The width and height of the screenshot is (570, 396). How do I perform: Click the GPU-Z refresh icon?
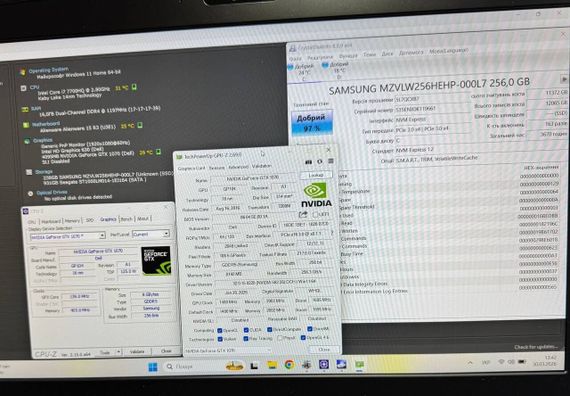(320, 161)
